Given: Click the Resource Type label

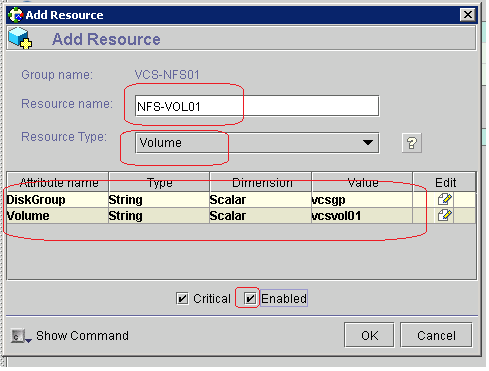Looking at the screenshot, I should tap(64, 137).
